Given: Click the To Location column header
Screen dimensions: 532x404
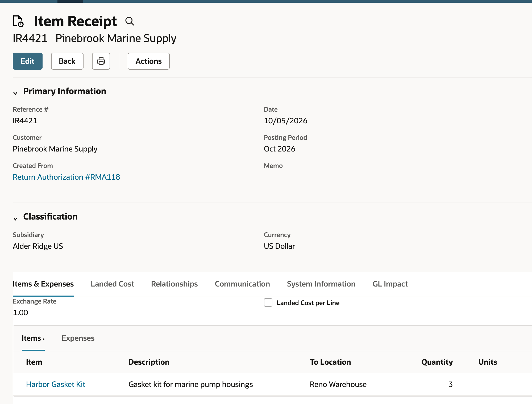Looking at the screenshot, I should [330, 362].
